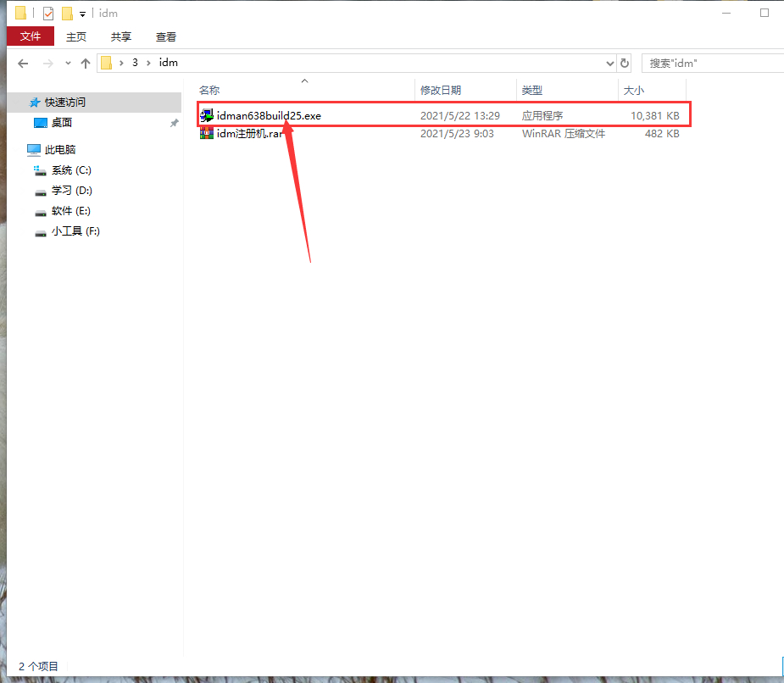Maximize the idm explorer window
The height and width of the screenshot is (683, 784).
(x=765, y=13)
